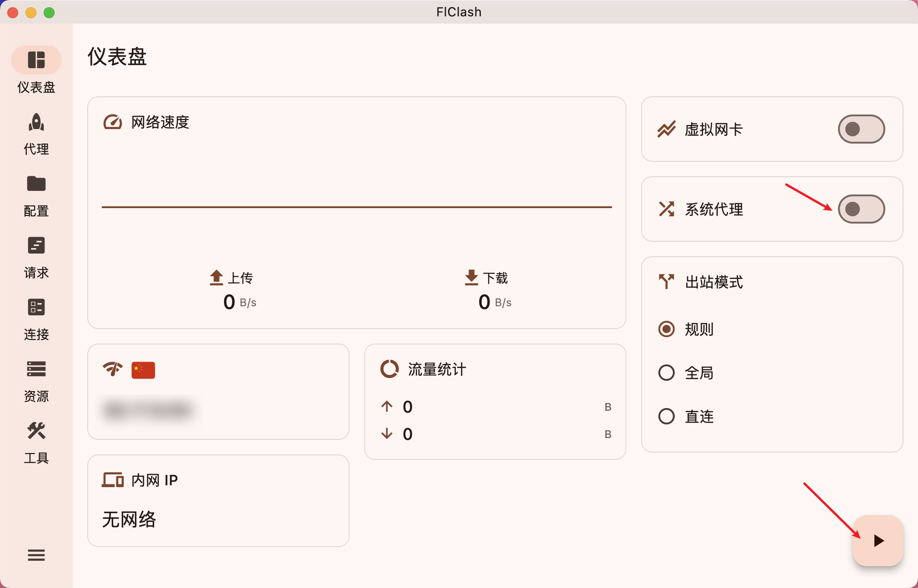
Task: Switch to the 代理 label in sidebar
Action: [x=36, y=149]
